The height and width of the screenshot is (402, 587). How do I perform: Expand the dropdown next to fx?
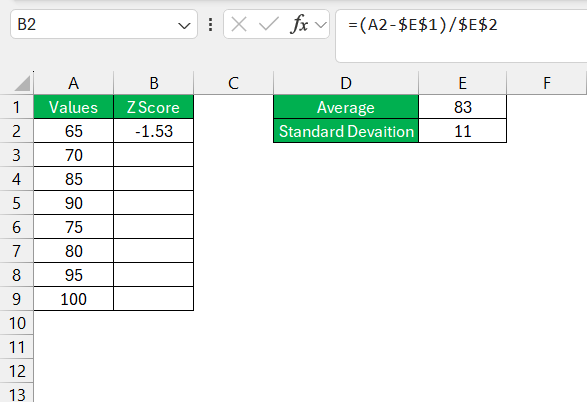[321, 25]
